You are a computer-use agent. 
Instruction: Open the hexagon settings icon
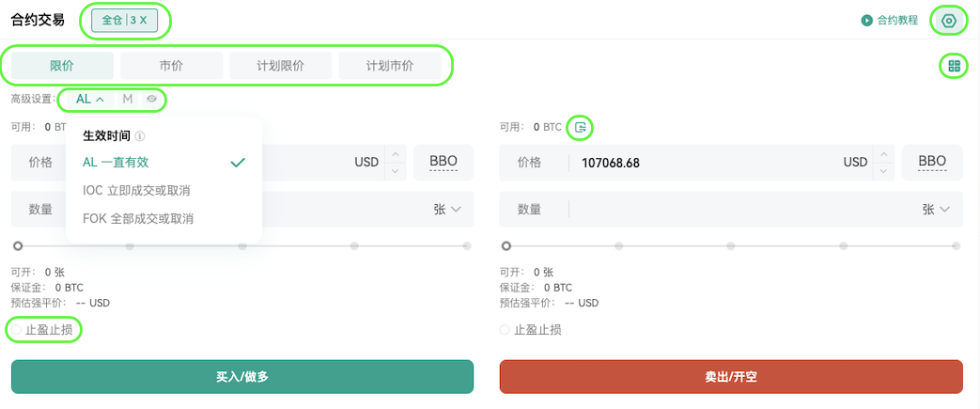pyautogui.click(x=949, y=21)
